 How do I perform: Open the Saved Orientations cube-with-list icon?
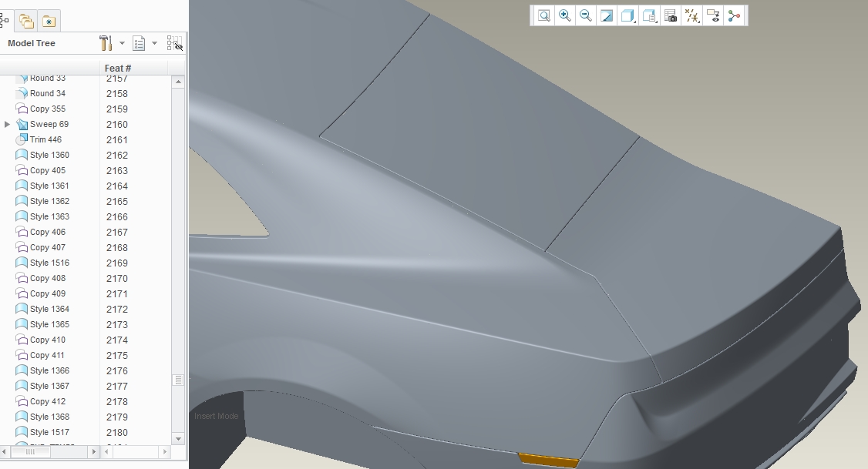(649, 15)
